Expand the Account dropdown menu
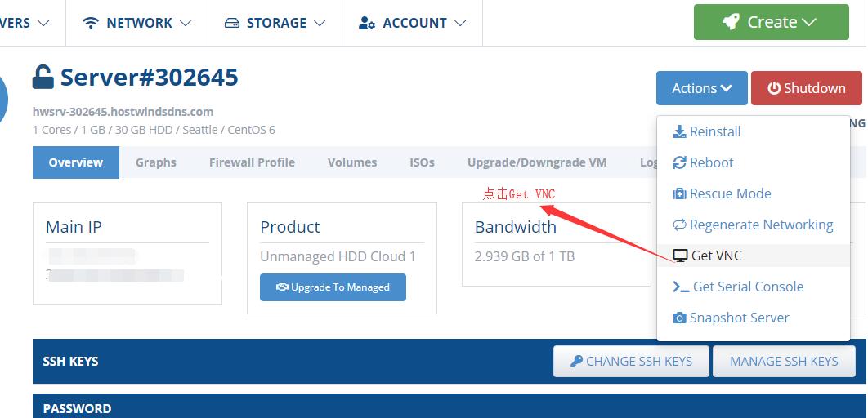Image resolution: width=868 pixels, height=418 pixels. point(412,23)
